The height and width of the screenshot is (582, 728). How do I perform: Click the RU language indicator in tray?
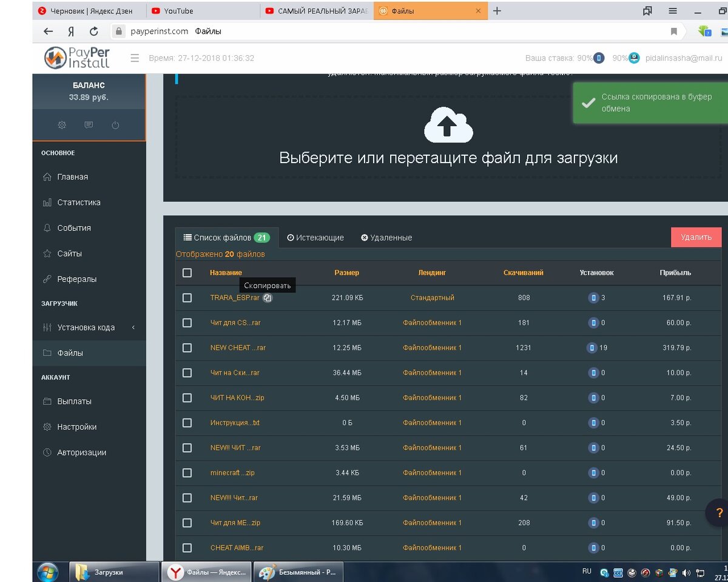point(587,571)
